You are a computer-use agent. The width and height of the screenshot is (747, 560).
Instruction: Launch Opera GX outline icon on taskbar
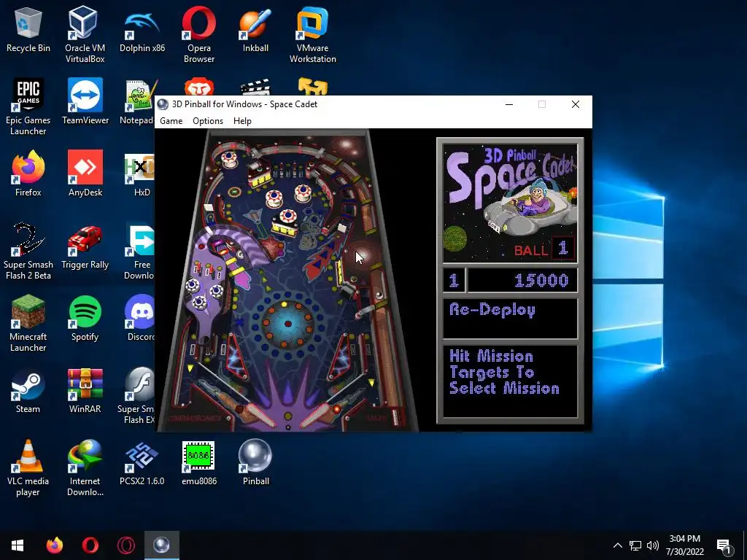(125, 545)
